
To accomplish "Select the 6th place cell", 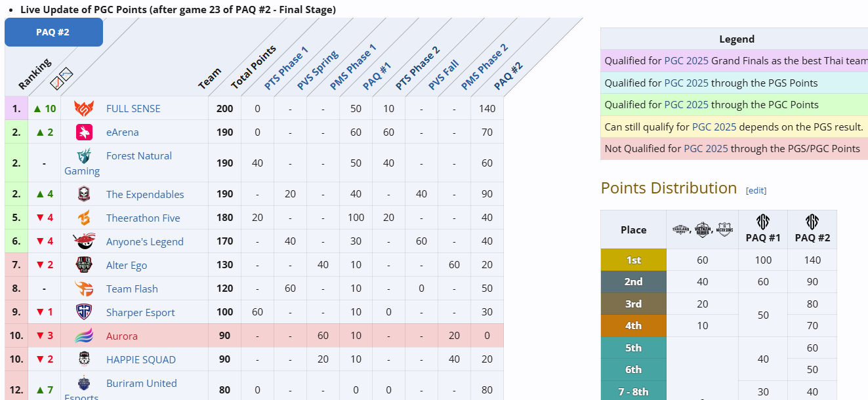I will point(633,370).
